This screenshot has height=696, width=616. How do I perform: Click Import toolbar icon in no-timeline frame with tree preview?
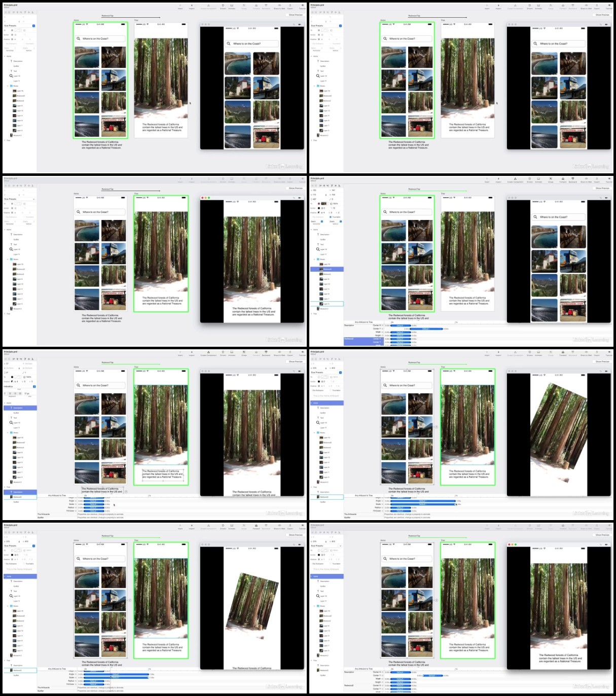(191, 178)
